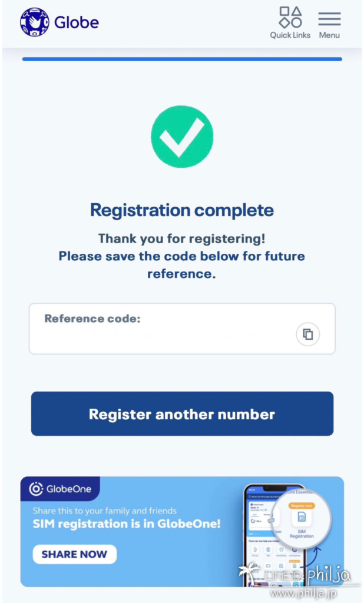Click the Reference code field
Viewport: 364px width, 603px height.
pyautogui.click(x=182, y=329)
